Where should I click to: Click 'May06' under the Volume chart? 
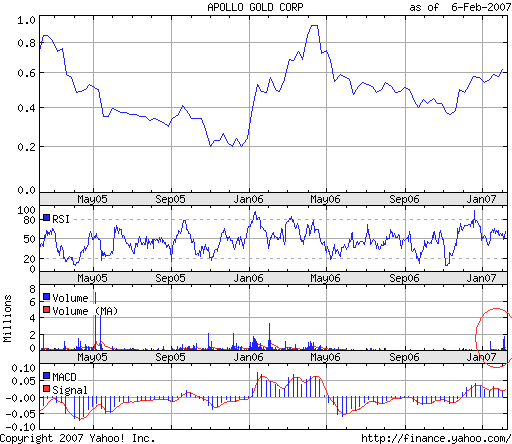pyautogui.click(x=325, y=357)
